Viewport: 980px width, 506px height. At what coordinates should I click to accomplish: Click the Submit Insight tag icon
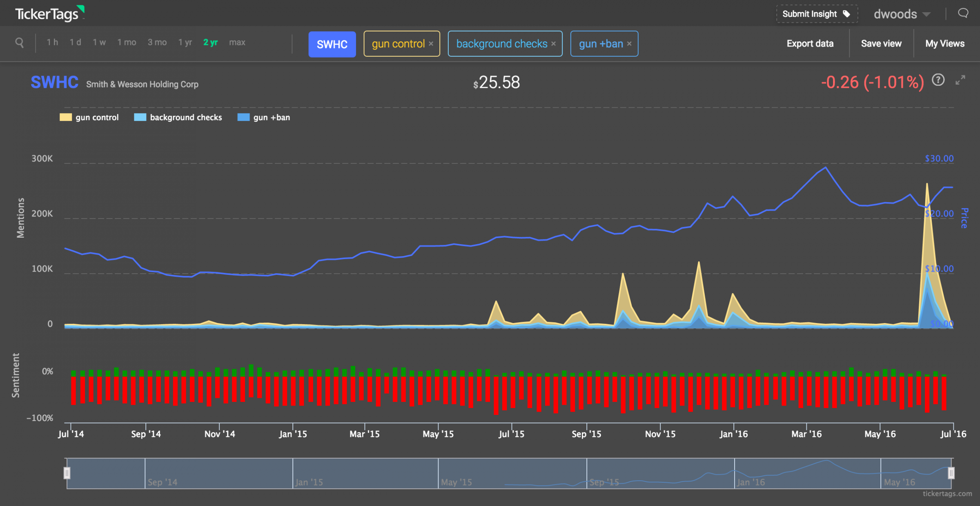pos(846,14)
